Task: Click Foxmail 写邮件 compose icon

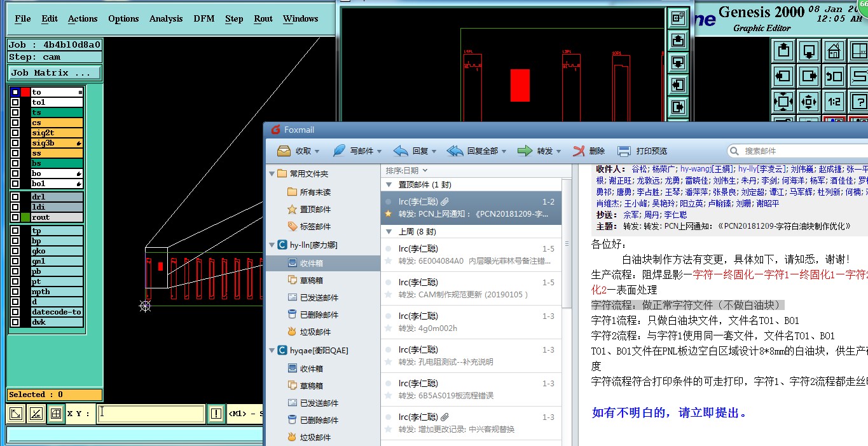Action: (x=340, y=151)
